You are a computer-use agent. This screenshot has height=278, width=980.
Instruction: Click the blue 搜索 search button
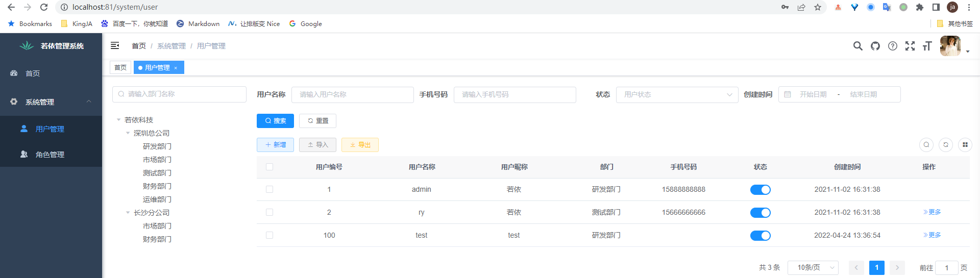coord(275,121)
